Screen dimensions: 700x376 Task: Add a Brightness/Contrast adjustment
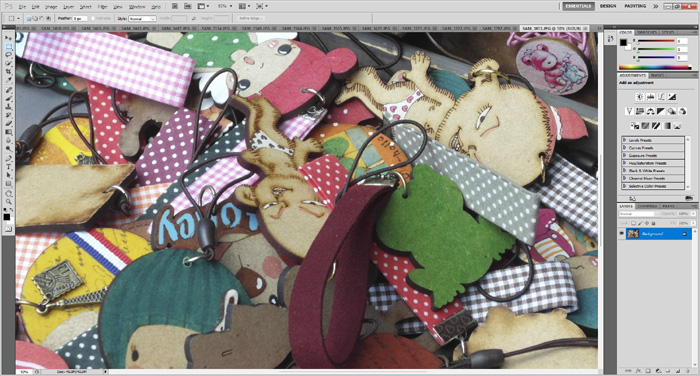coord(639,96)
